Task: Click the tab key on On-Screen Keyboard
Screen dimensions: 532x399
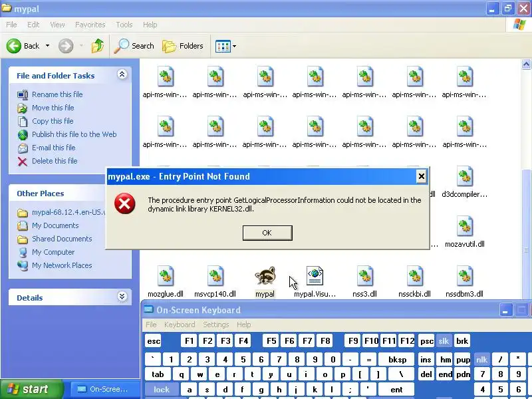Action: tap(158, 374)
